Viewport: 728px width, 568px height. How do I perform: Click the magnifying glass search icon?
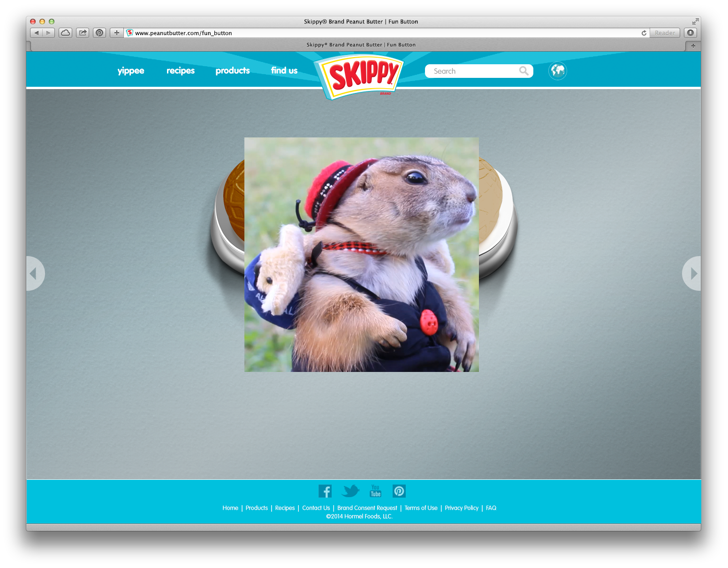[524, 71]
